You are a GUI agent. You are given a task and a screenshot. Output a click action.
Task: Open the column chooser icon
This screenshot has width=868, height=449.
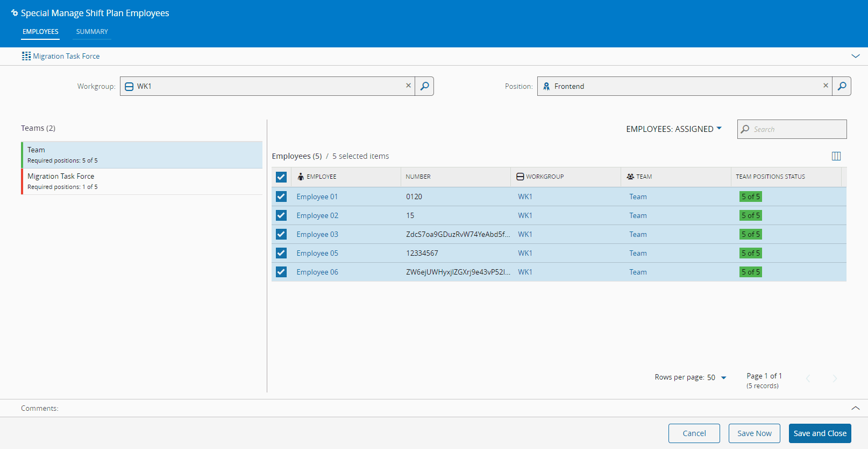point(836,156)
